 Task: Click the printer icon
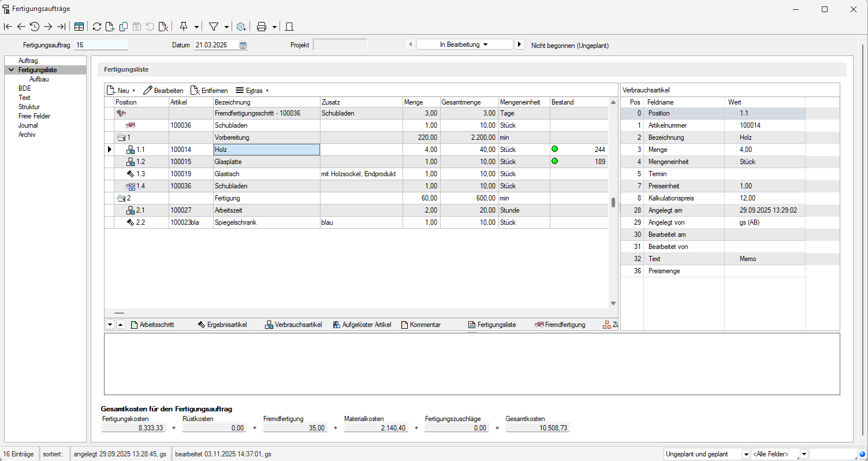click(x=262, y=27)
